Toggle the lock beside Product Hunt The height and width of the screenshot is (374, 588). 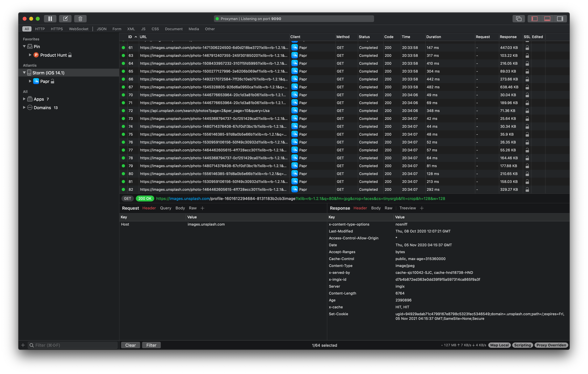point(70,55)
